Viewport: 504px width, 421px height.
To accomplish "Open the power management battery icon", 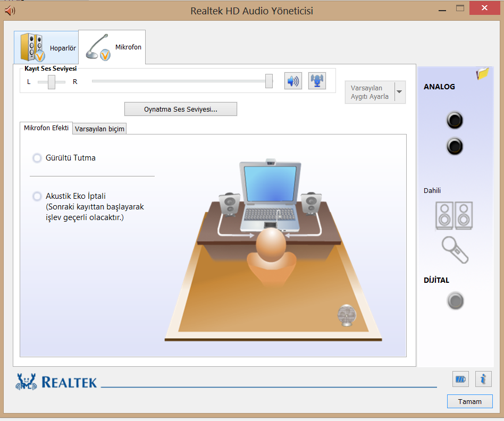I will [460, 379].
